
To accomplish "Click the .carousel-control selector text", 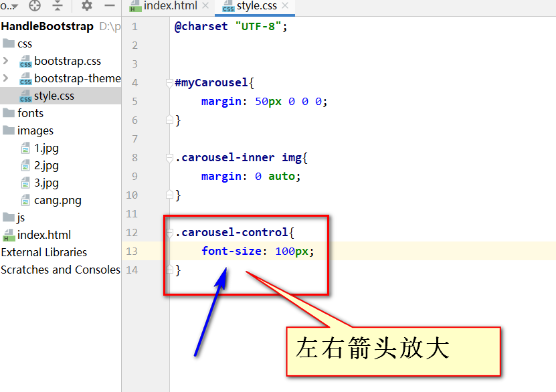I will [x=231, y=233].
